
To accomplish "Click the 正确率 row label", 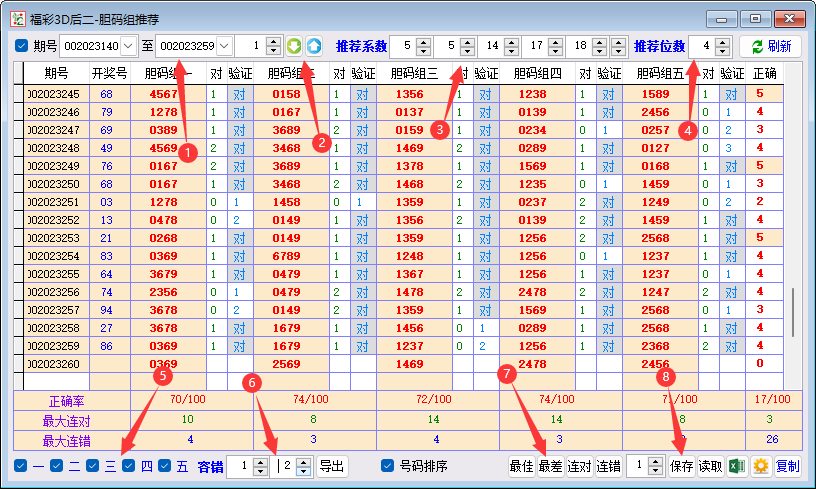I will click(x=67, y=401).
